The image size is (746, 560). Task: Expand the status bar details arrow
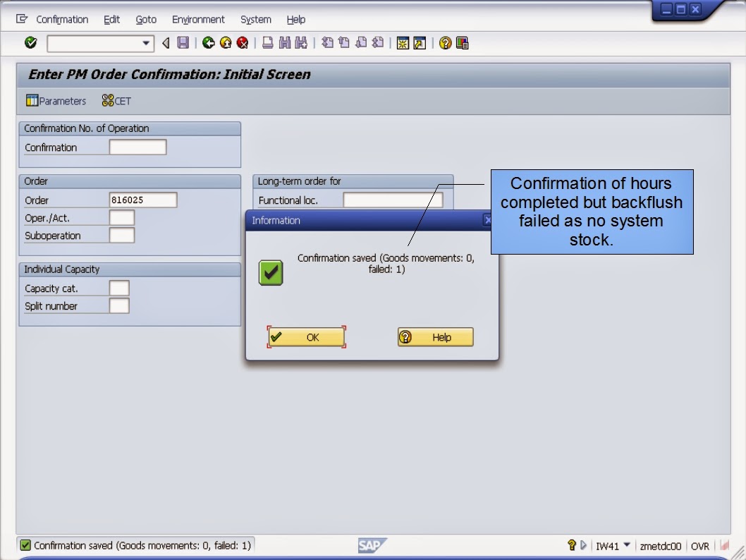[x=583, y=545]
